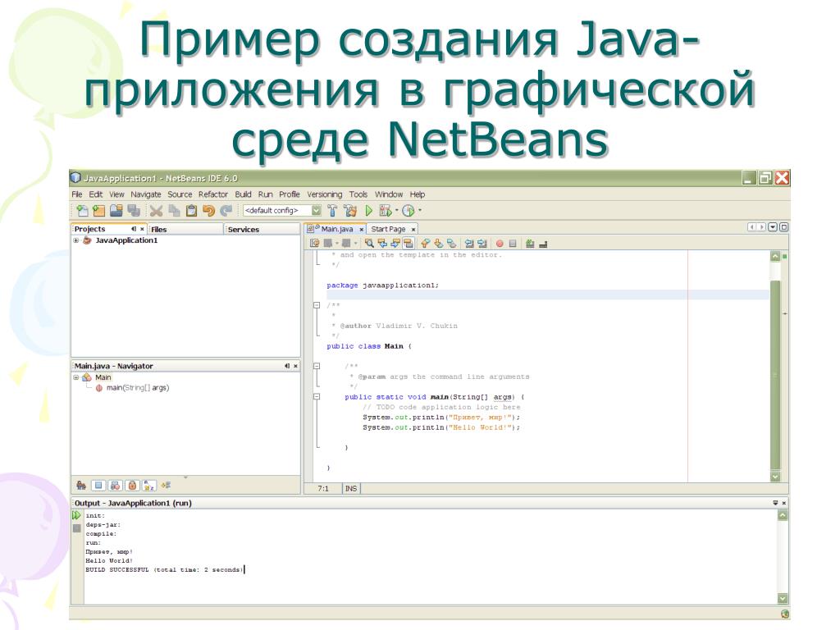840x630 pixels.
Task: Click the Save All toolbar icon
Action: click(x=134, y=211)
